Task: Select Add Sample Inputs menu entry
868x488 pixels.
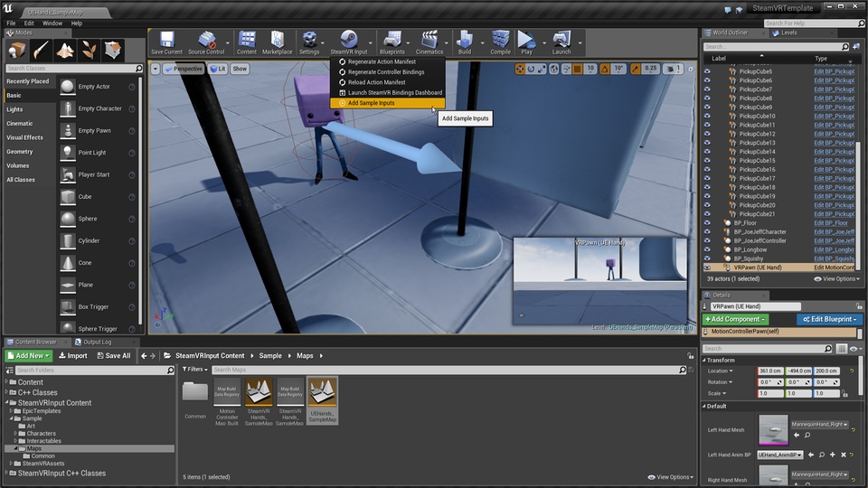Action: point(371,103)
